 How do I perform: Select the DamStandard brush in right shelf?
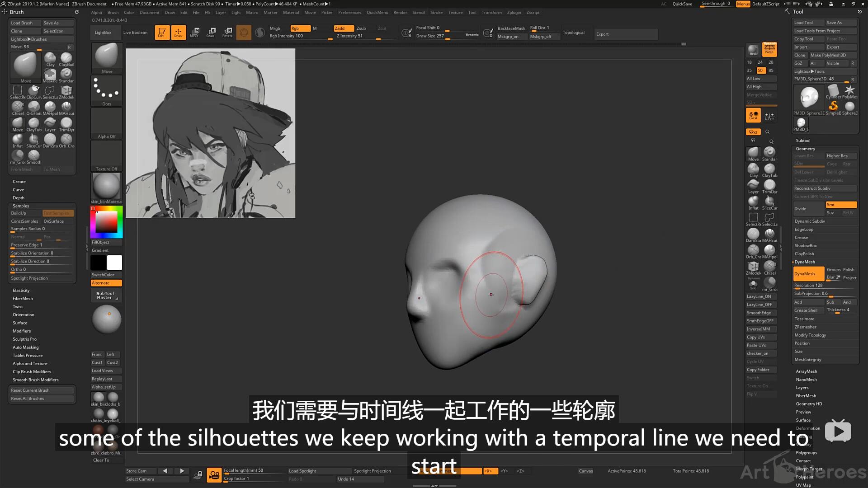753,235
